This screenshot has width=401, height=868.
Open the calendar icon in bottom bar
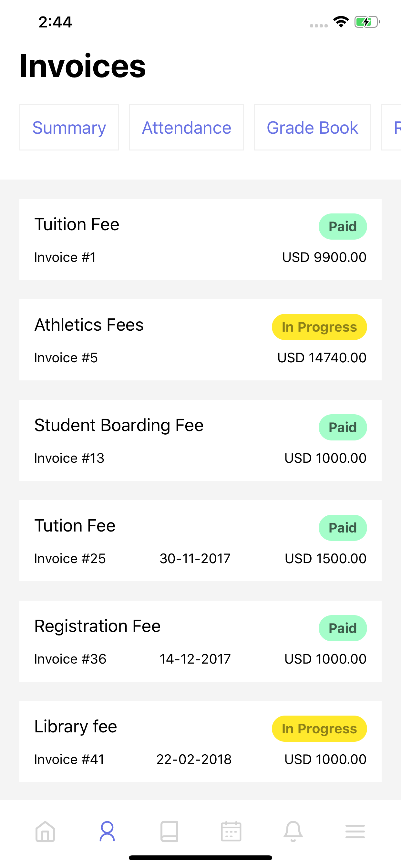[x=231, y=831]
